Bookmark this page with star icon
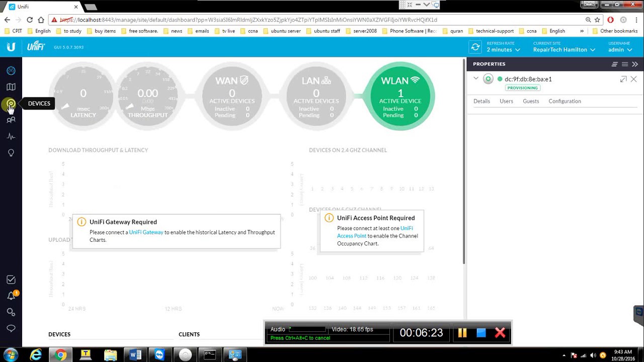Image resolution: width=644 pixels, height=362 pixels. (597, 20)
